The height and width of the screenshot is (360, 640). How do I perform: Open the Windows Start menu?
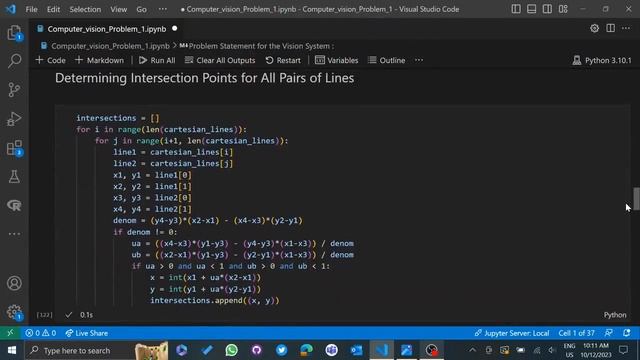[x=12, y=350]
